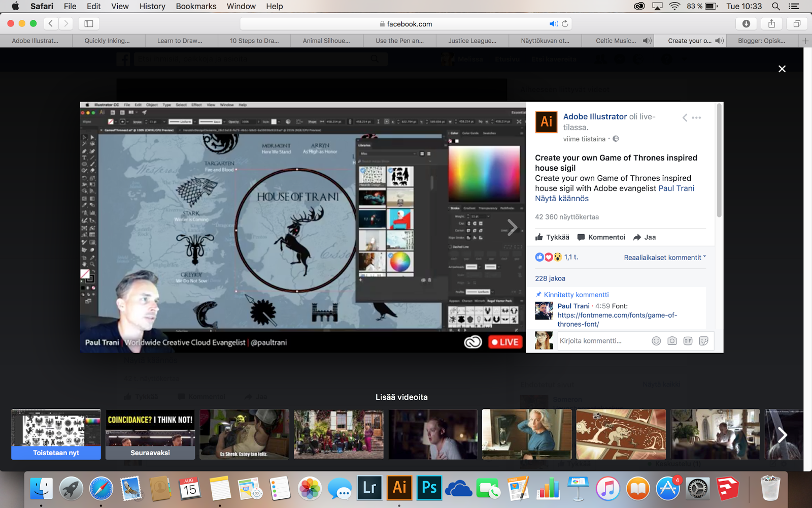Screen dimensions: 812x508
Task: Open SketchUp from the Dock
Action: [x=728, y=489]
